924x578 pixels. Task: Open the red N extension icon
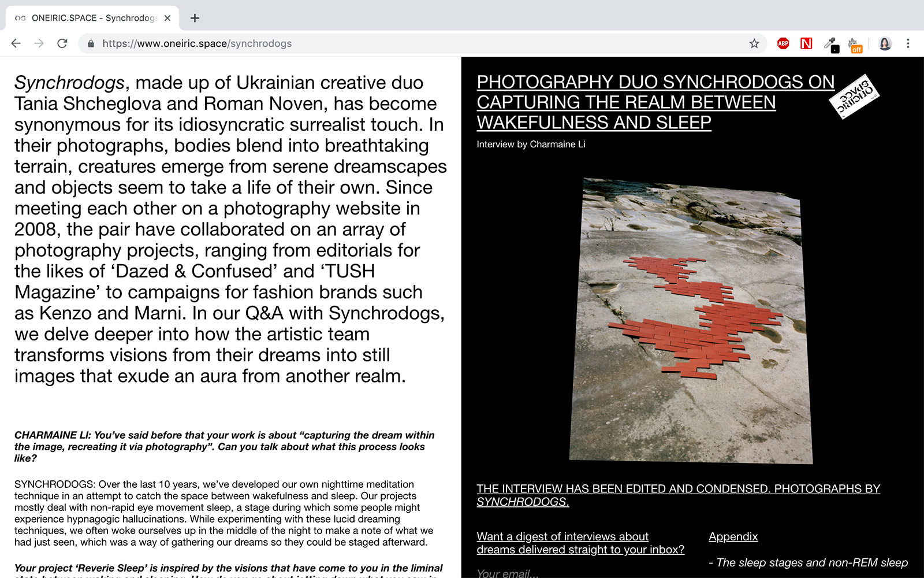806,43
